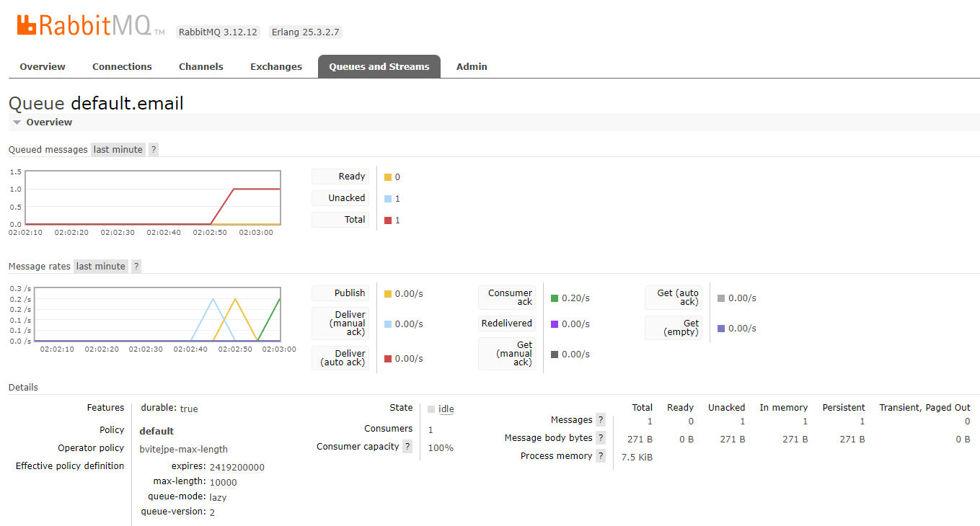Click the '0.20/s' consumer ack rate
This screenshot has width=980, height=526.
click(x=575, y=298)
